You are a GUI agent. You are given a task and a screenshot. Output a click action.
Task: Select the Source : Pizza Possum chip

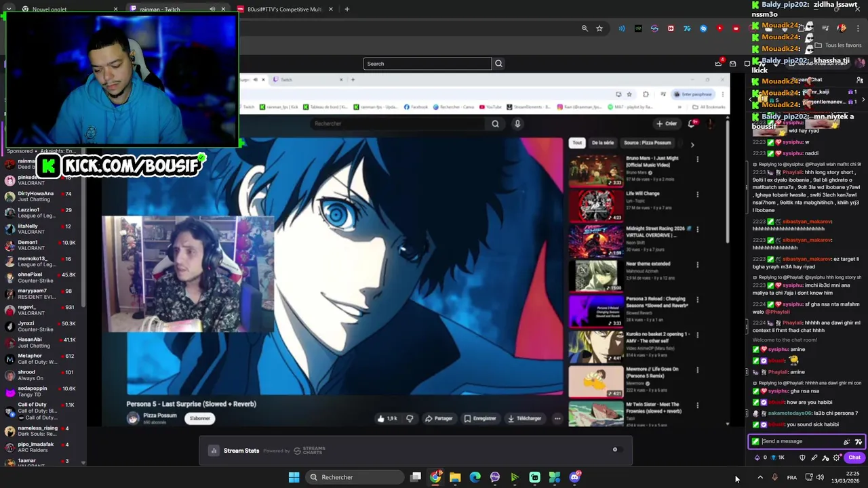[648, 143]
